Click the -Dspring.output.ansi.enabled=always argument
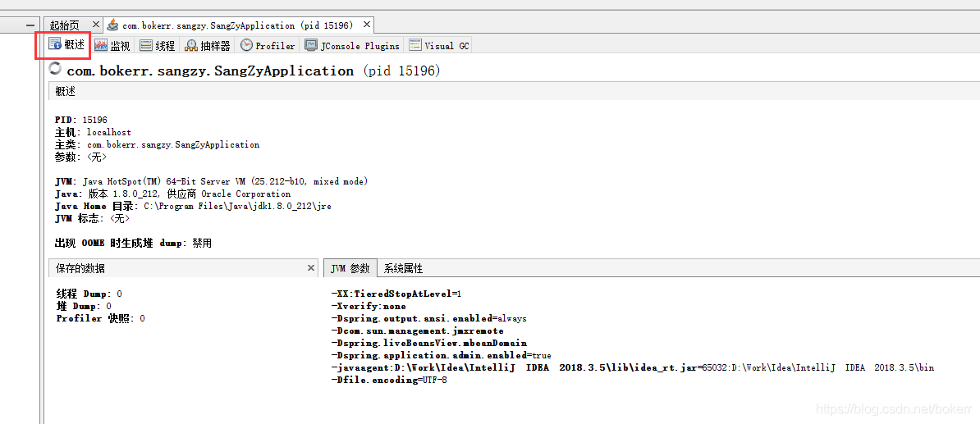The width and height of the screenshot is (980, 424). (428, 318)
